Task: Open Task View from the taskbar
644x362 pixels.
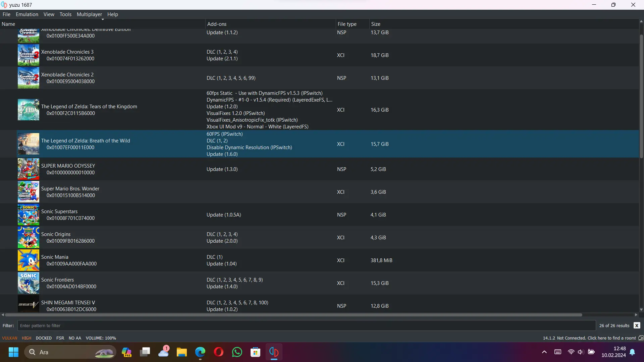Action: pos(145,352)
